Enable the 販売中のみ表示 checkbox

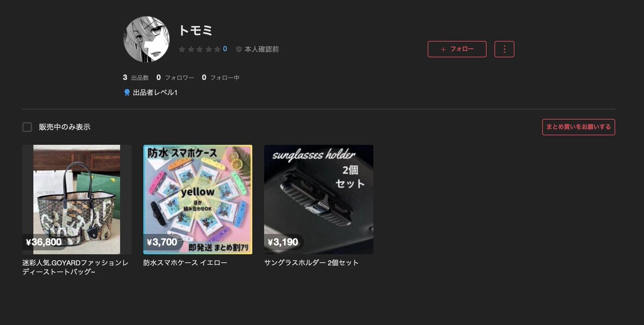[27, 127]
